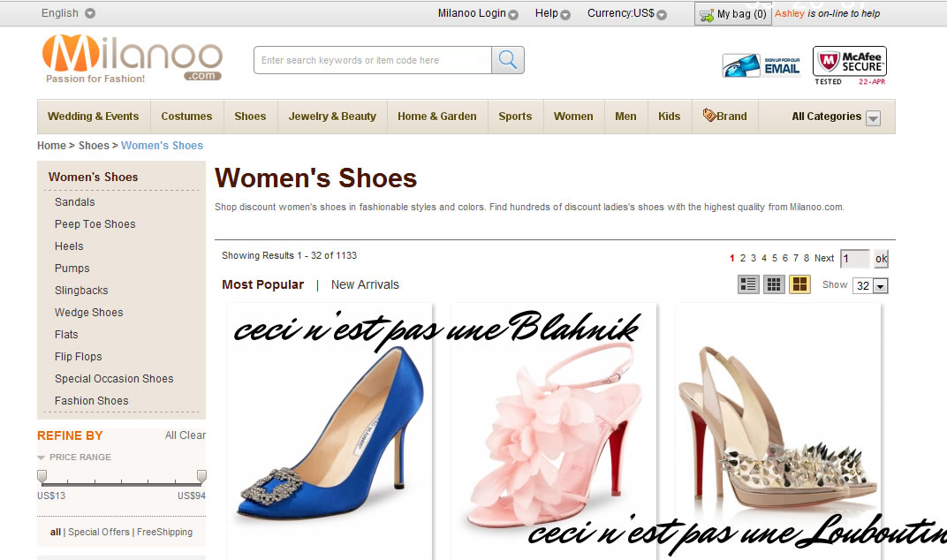The image size is (947, 560).
Task: Open Flip Flops category
Action: click(79, 357)
